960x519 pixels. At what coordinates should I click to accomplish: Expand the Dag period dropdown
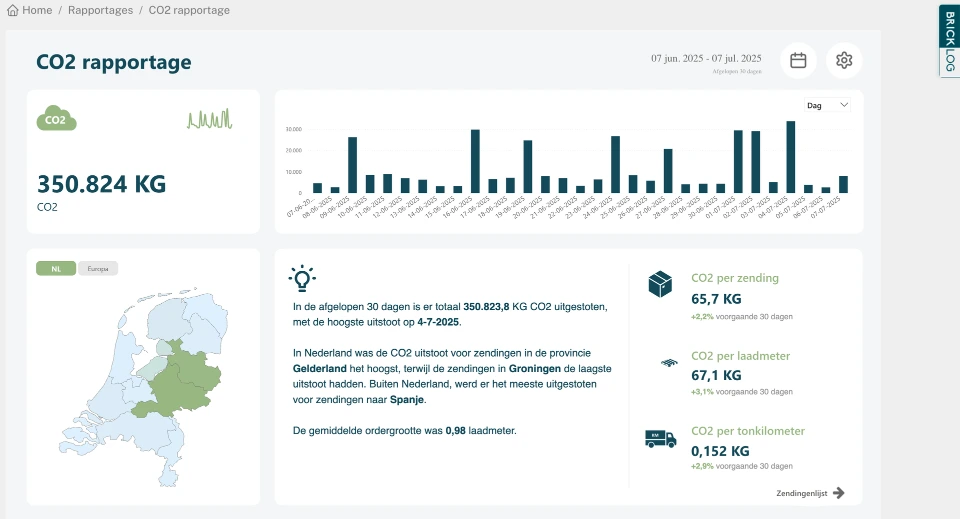click(x=827, y=105)
